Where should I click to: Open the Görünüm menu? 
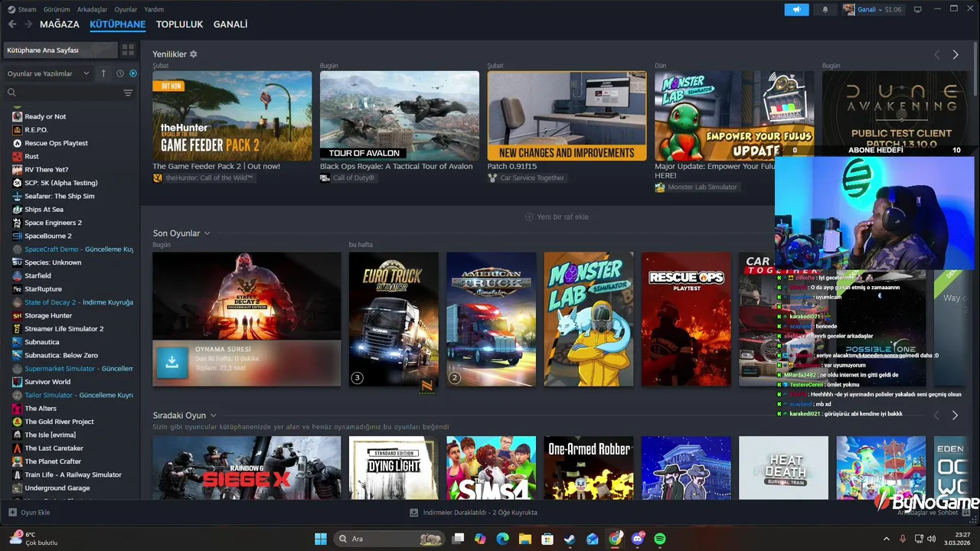[x=57, y=9]
